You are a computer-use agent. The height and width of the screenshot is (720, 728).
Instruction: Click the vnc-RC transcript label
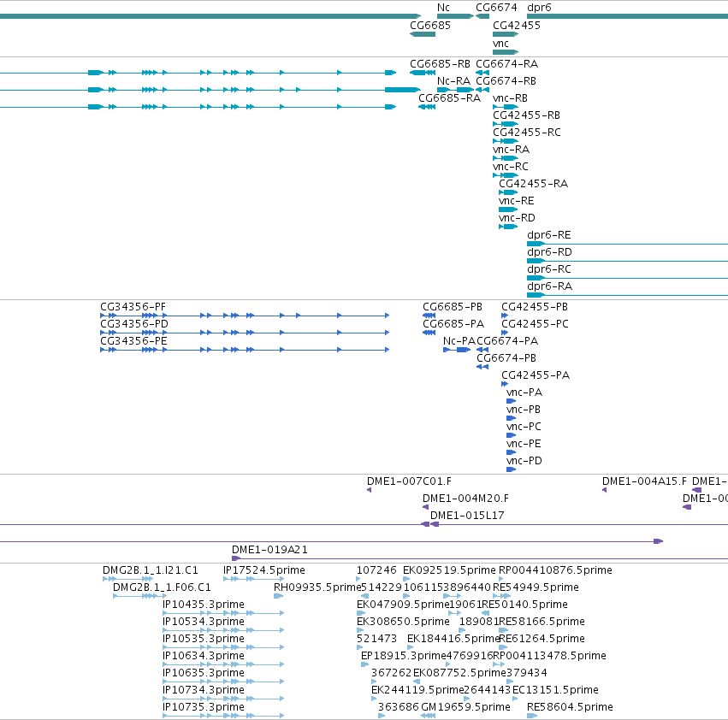coord(511,167)
